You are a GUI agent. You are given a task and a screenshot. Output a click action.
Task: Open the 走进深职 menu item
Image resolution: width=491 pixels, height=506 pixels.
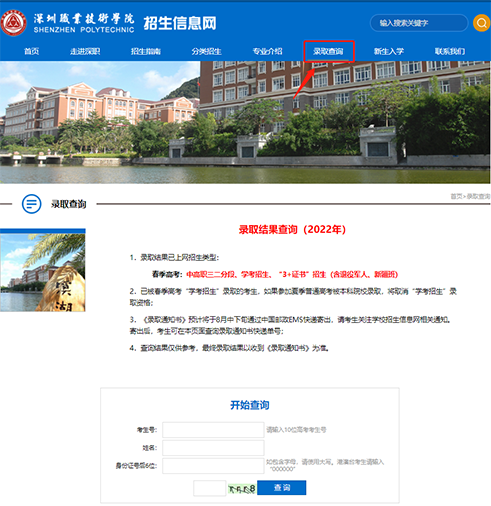(85, 51)
